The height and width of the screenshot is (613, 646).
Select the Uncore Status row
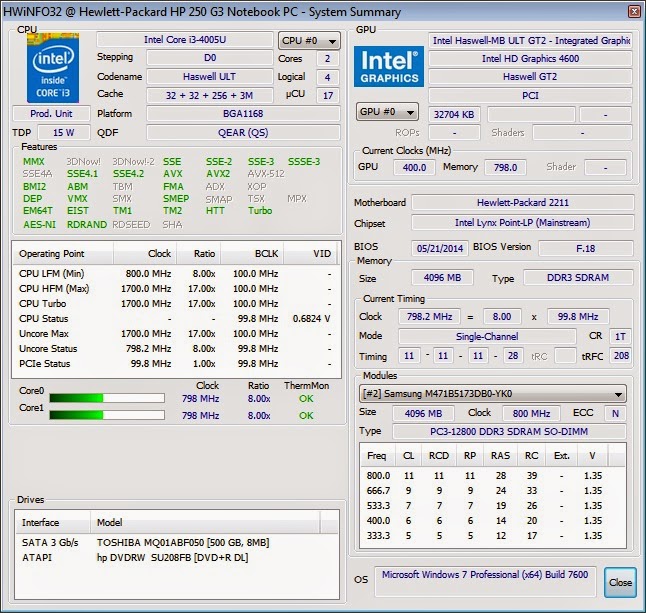coord(175,349)
